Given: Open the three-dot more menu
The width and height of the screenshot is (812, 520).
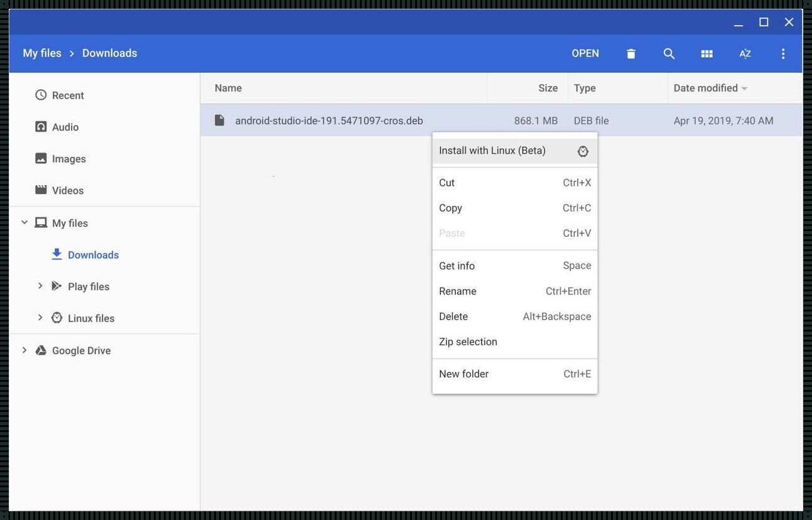Looking at the screenshot, I should point(782,54).
